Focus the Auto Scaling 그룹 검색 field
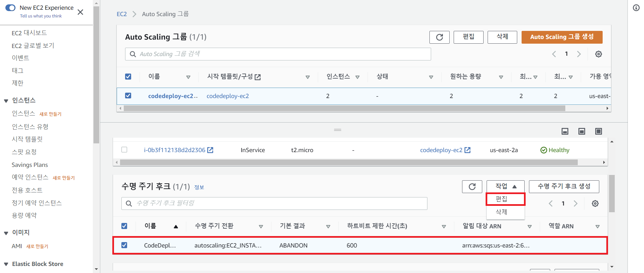Screen dimensions: 644x273 click(x=278, y=54)
